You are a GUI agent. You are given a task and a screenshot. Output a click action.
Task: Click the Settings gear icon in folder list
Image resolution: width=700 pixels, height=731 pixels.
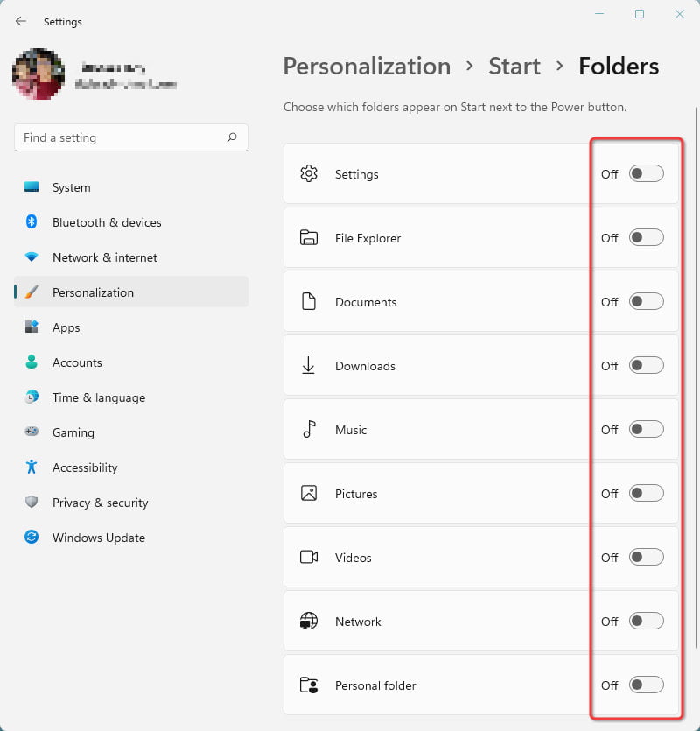(309, 173)
